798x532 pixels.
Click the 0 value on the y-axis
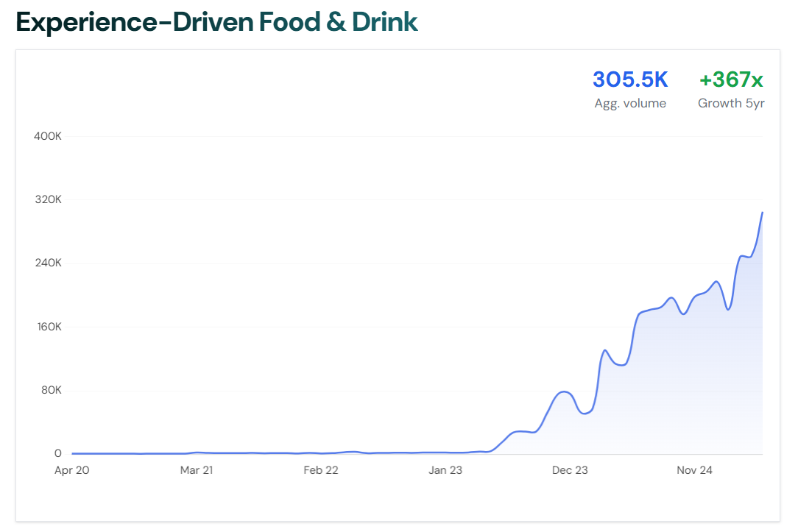click(57, 453)
